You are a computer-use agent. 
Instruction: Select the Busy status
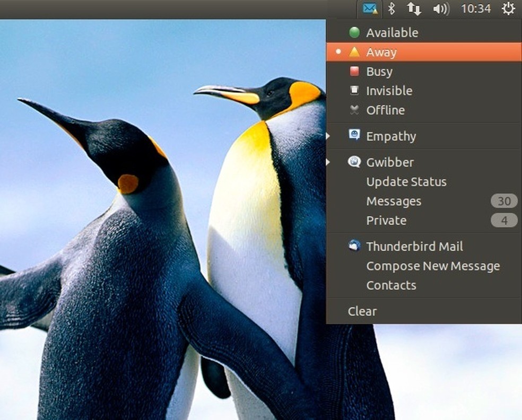click(x=379, y=71)
